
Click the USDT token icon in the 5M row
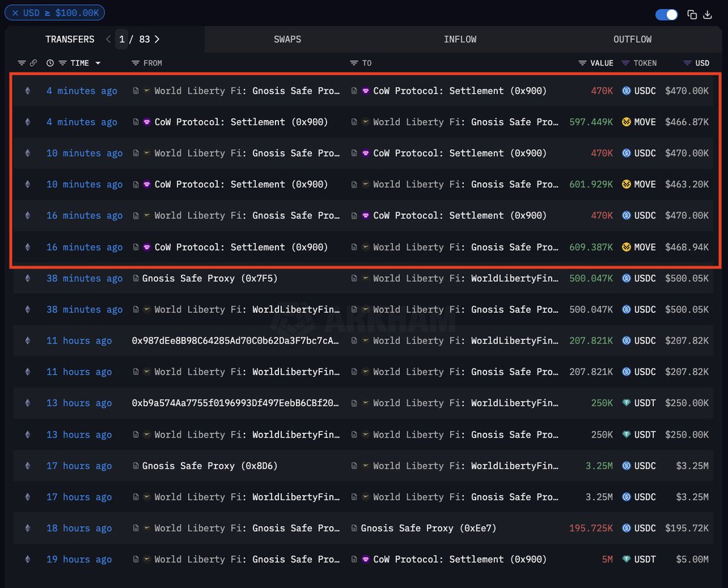(627, 560)
